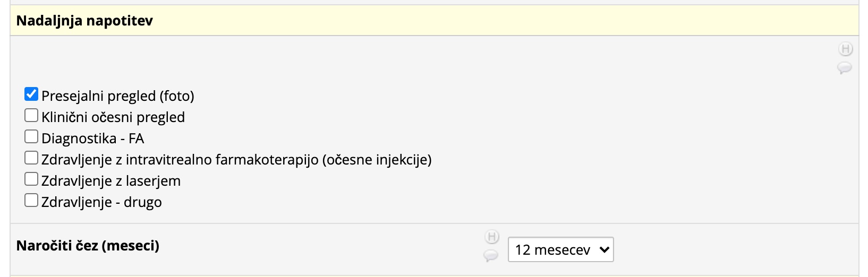
Task: Click the očesne injekcije treatment label text
Action: tap(236, 160)
